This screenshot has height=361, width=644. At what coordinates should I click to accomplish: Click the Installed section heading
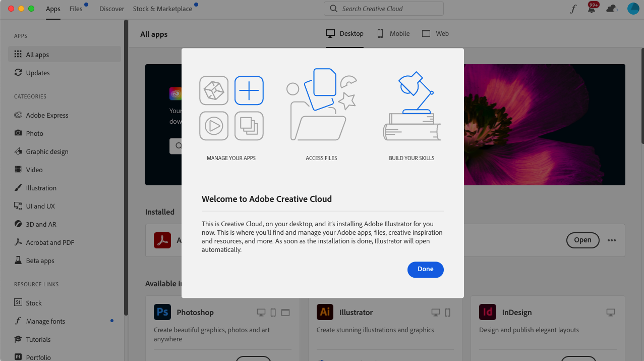tap(160, 212)
